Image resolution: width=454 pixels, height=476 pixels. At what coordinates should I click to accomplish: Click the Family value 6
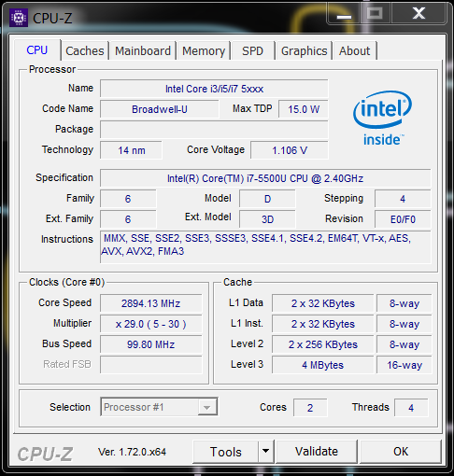pyautogui.click(x=128, y=199)
